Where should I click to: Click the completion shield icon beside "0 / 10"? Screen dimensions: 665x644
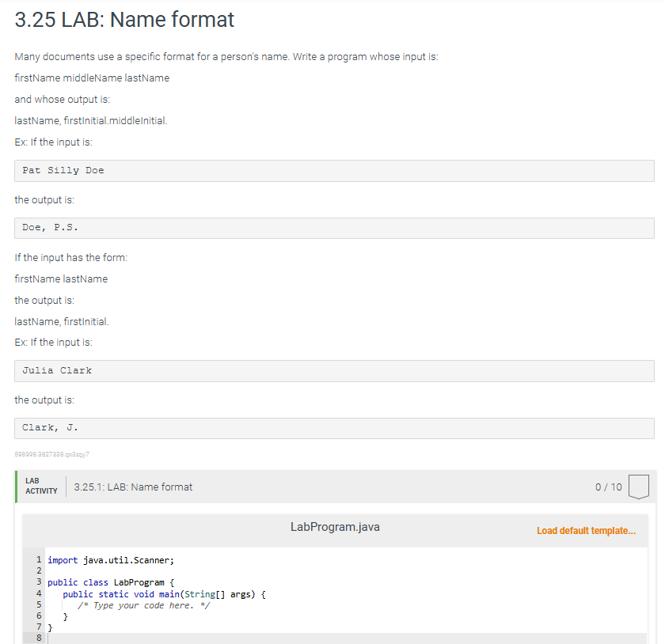[x=638, y=487]
